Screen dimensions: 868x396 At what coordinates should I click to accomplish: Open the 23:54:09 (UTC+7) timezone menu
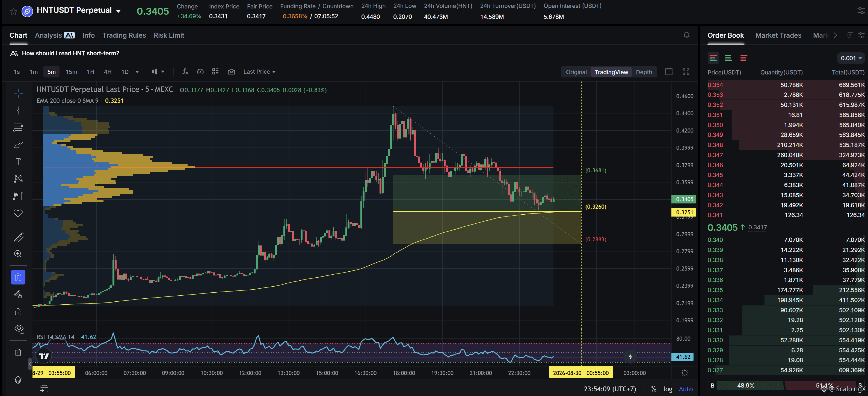click(609, 389)
